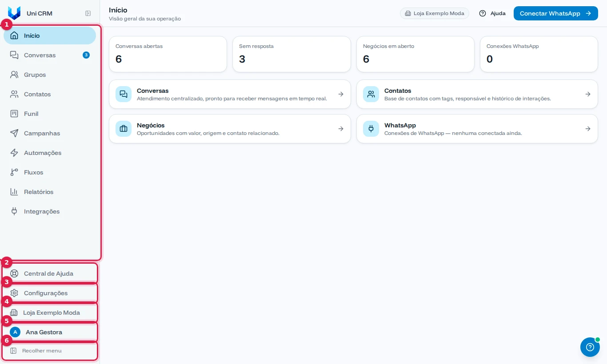Screen dimensions: 607x364
Task: Click the Conversas chat bubbles sidebar icon
Action: 14,55
